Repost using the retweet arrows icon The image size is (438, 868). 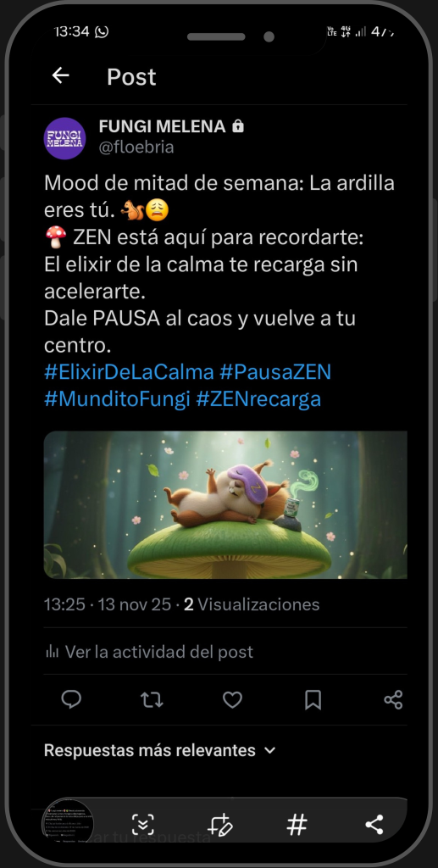[152, 699]
